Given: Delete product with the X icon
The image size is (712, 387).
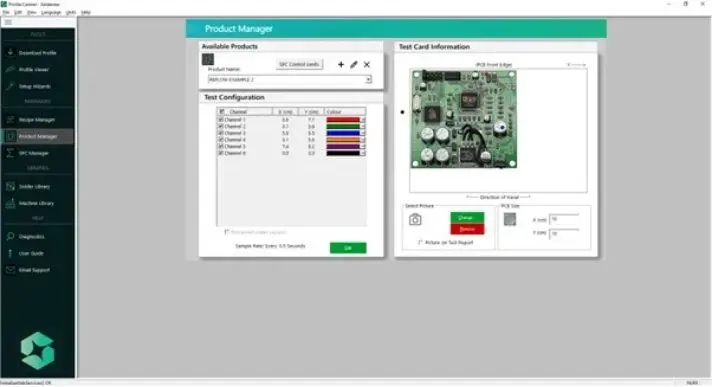Looking at the screenshot, I should coord(367,64).
